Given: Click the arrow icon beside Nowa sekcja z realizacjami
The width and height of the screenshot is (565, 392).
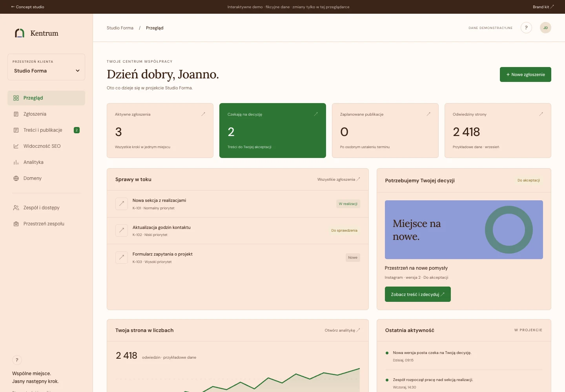Looking at the screenshot, I should coord(122,203).
